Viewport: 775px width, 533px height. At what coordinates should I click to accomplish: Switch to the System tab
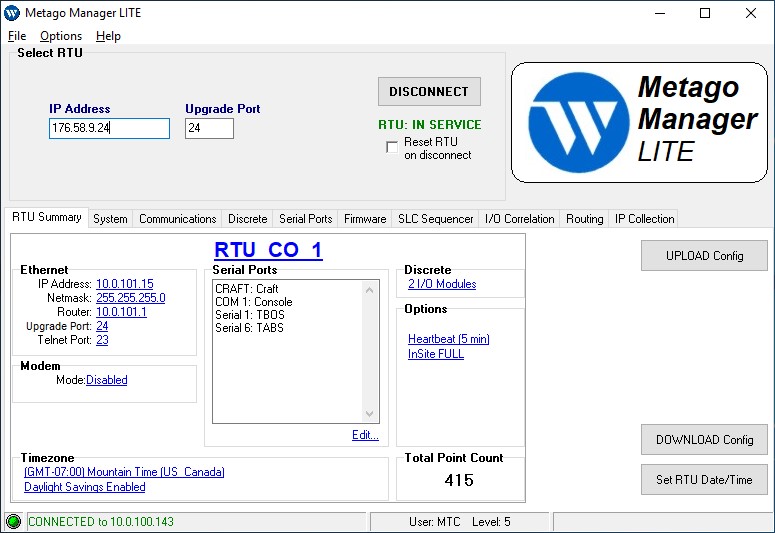[x=110, y=219]
